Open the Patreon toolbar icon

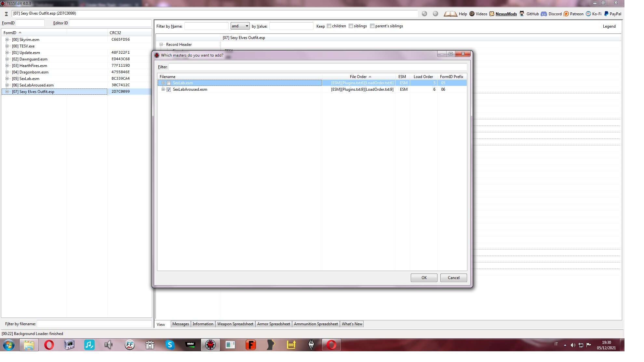(566, 14)
